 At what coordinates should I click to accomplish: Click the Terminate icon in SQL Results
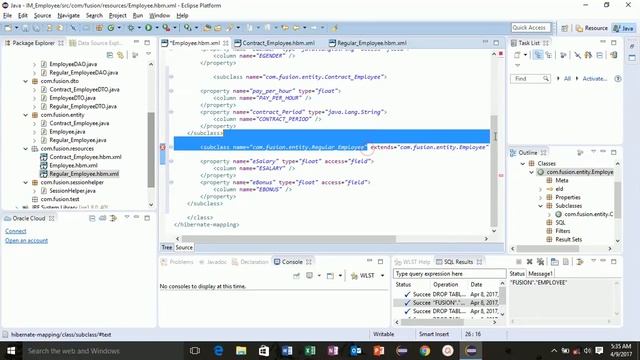519,262
